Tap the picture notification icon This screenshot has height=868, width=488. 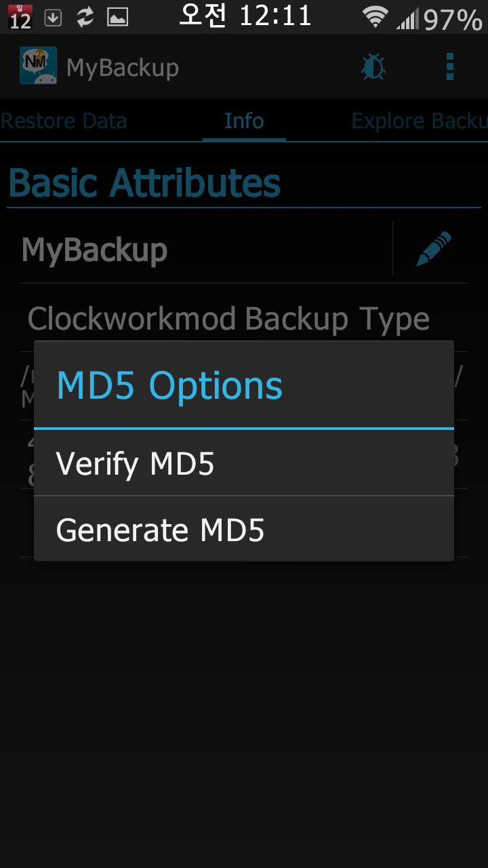click(117, 18)
